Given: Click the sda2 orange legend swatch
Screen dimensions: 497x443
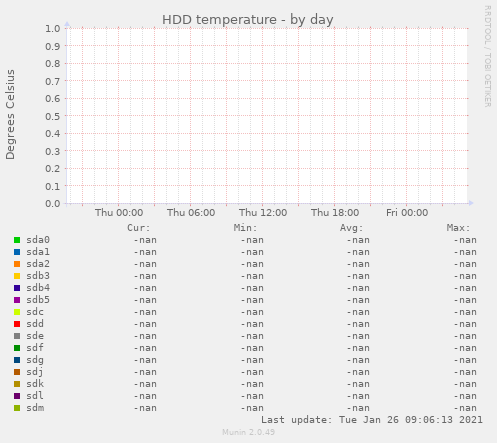Looking at the screenshot, I should [x=17, y=264].
